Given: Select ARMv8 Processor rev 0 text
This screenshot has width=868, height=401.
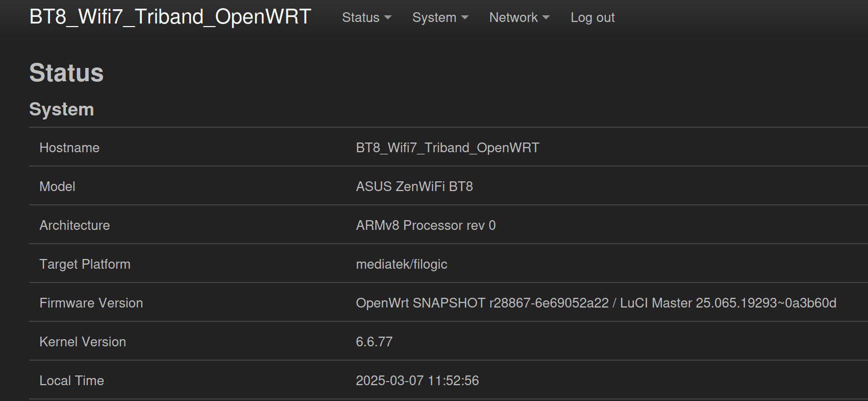Looking at the screenshot, I should coord(426,225).
